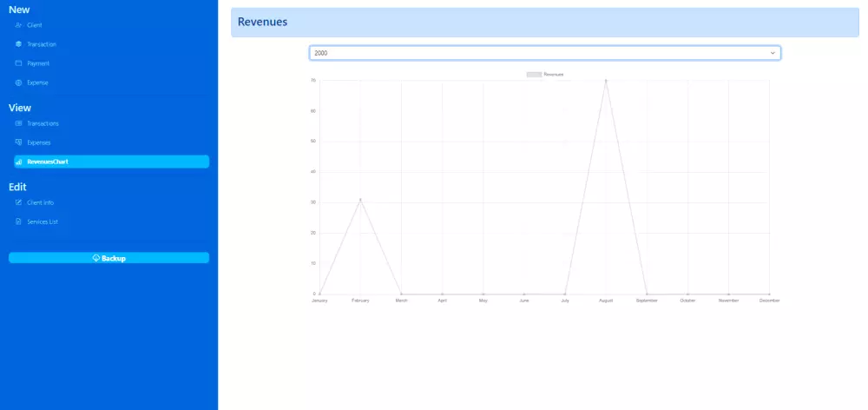This screenshot has width=868, height=410.
Task: Click the August peak data point
Action: [x=606, y=80]
